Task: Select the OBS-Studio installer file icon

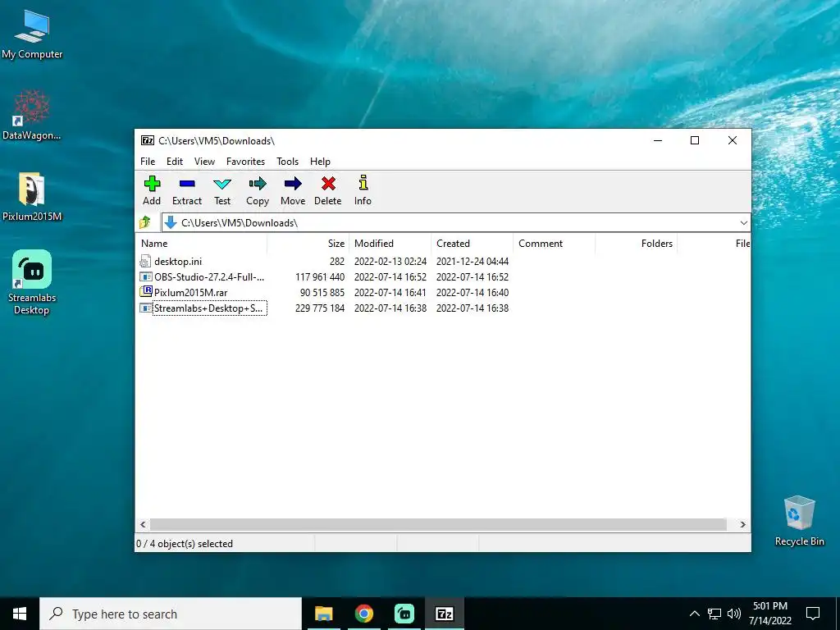Action: 146,277
